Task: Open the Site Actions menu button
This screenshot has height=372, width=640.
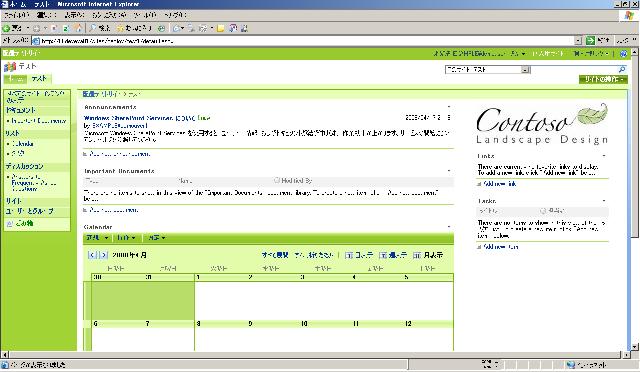Action: (x=603, y=79)
